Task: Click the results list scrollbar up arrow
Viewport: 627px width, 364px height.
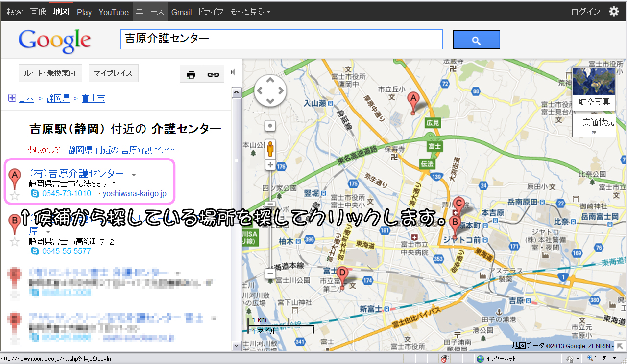Action: click(237, 92)
